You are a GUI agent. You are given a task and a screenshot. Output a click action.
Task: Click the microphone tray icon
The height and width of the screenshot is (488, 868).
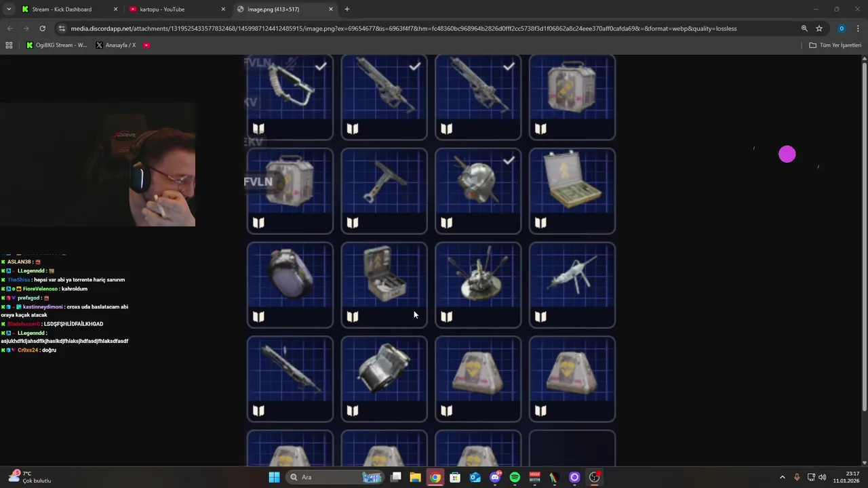[797, 477]
